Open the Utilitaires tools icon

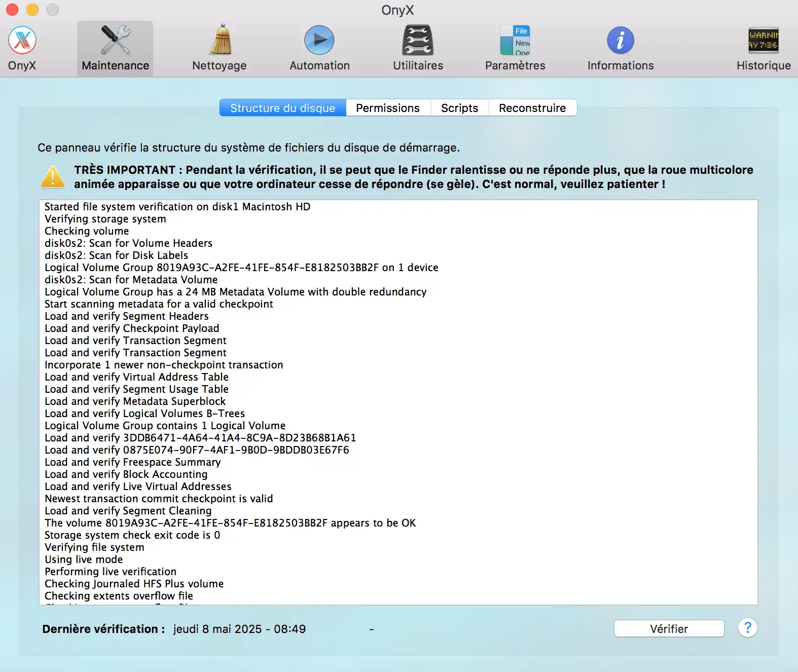point(418,49)
